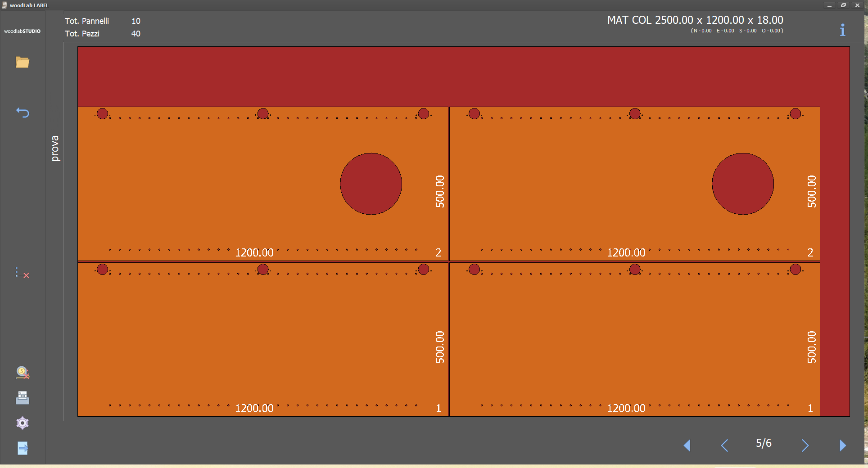868x468 pixels.
Task: Click the woodLab LABEL title bar icon
Action: [4, 5]
